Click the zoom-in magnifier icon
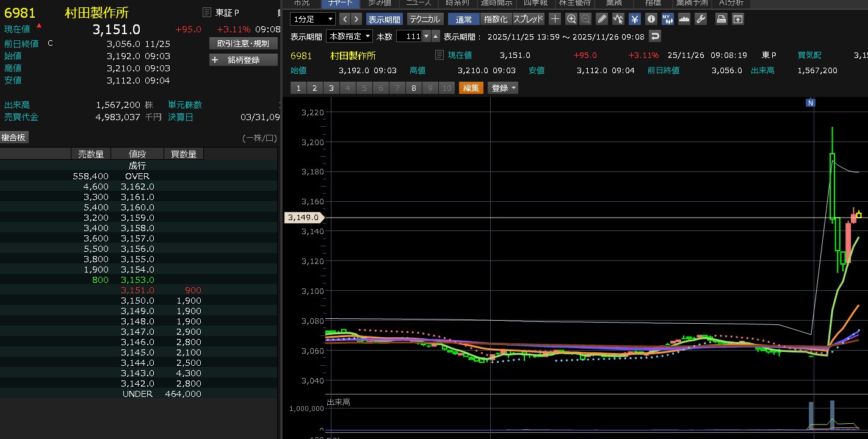The height and width of the screenshot is (439, 868). click(571, 19)
